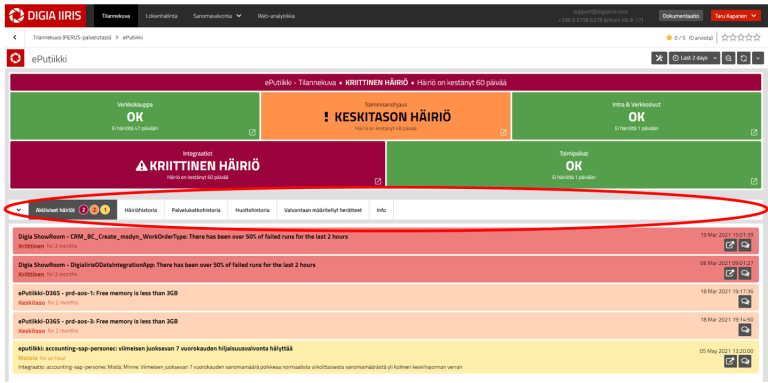Click the 05 May 2021 13:20:00 timestamp
The width and height of the screenshot is (768, 383).
727,351
